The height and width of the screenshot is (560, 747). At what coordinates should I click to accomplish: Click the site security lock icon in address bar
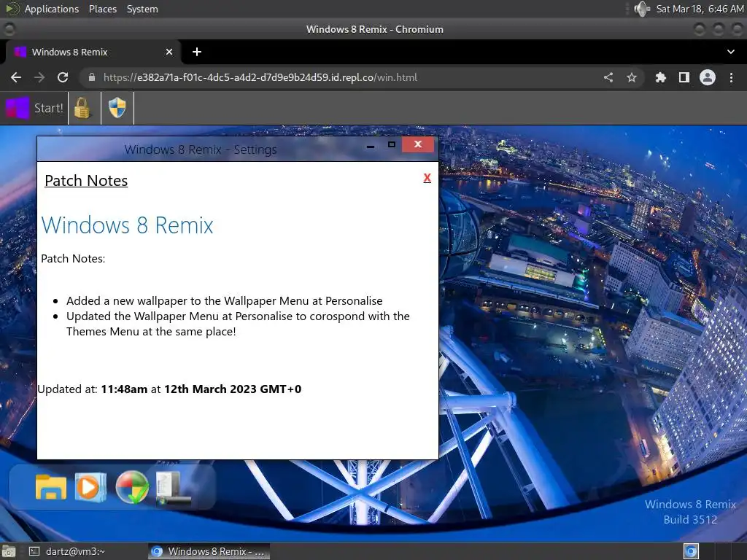[92, 77]
